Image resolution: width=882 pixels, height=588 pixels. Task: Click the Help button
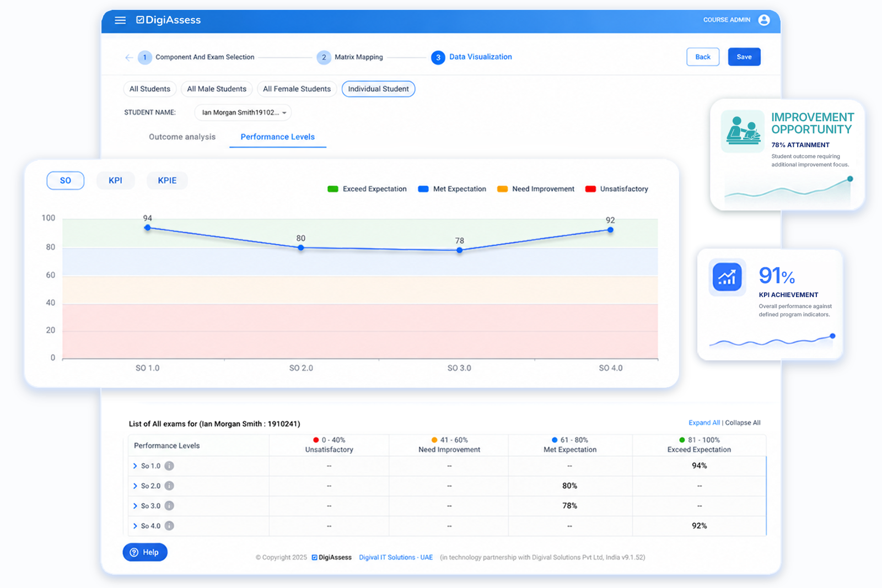click(145, 552)
